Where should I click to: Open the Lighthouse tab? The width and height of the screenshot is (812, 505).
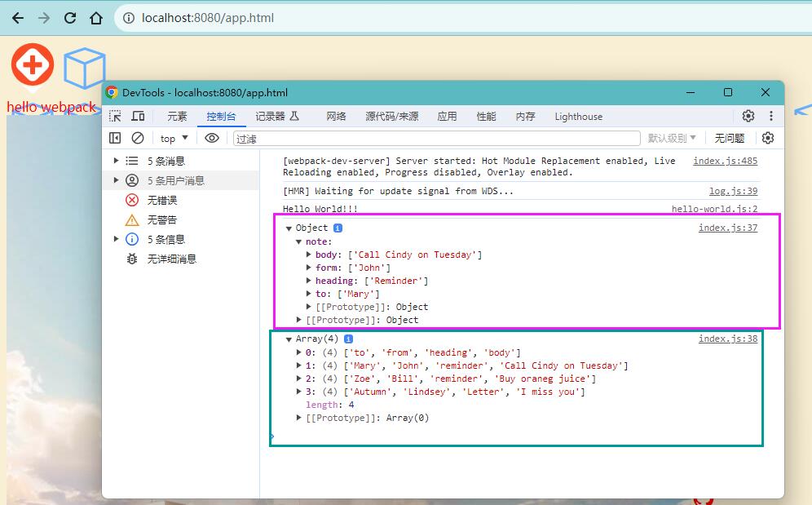click(579, 117)
